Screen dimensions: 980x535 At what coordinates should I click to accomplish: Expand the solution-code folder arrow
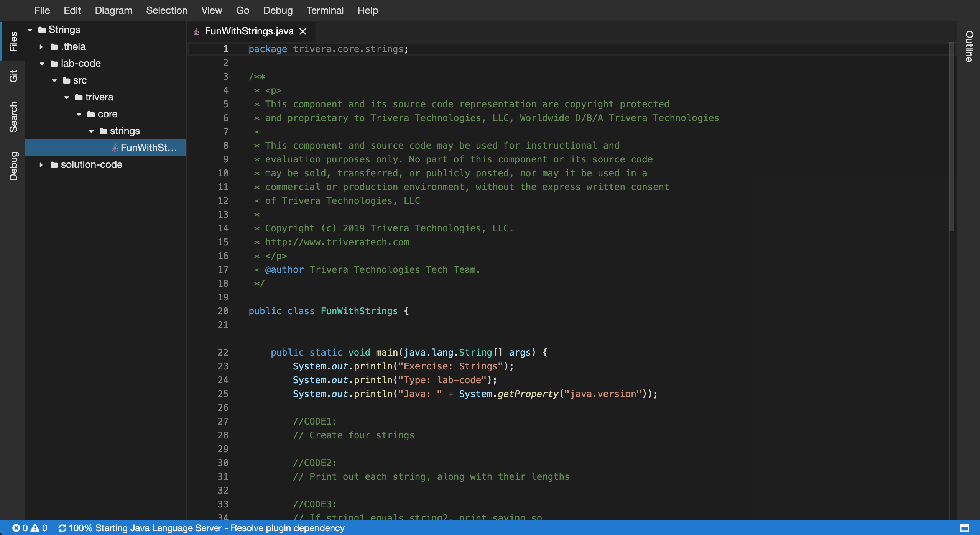[41, 165]
